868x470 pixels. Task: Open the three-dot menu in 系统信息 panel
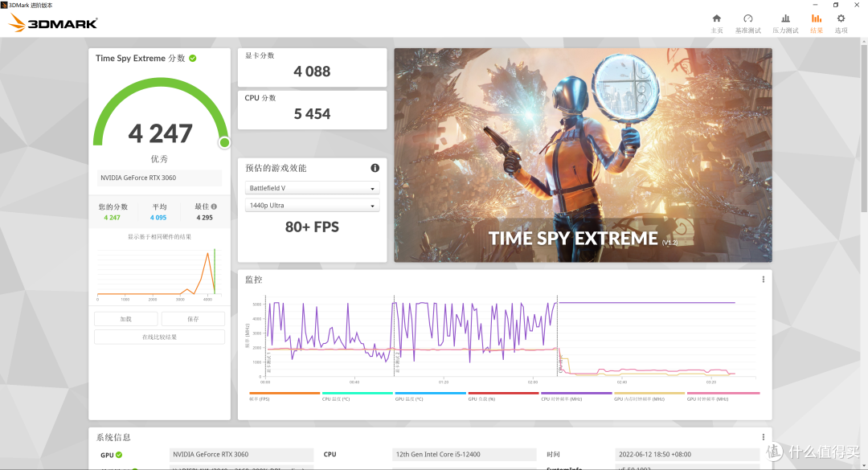click(763, 437)
